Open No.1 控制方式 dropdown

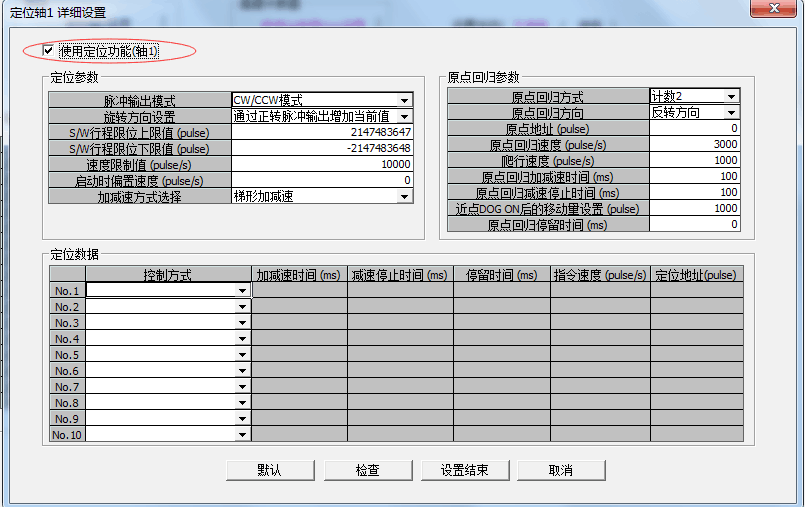coord(242,291)
